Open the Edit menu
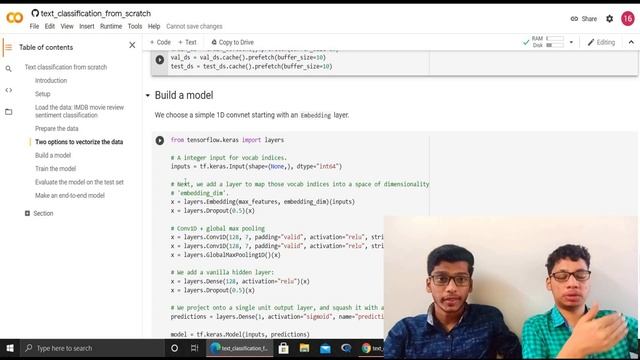This screenshot has width=640, height=360. 50,26
